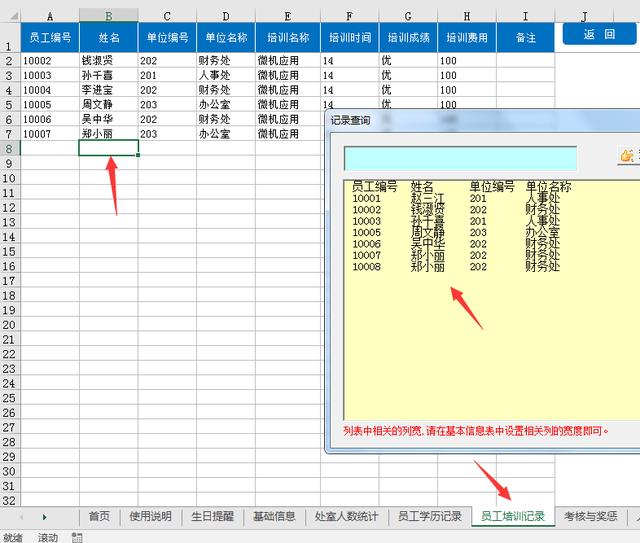Select column I header
Image resolution: width=640 pixels, height=543 pixels.
click(x=525, y=16)
